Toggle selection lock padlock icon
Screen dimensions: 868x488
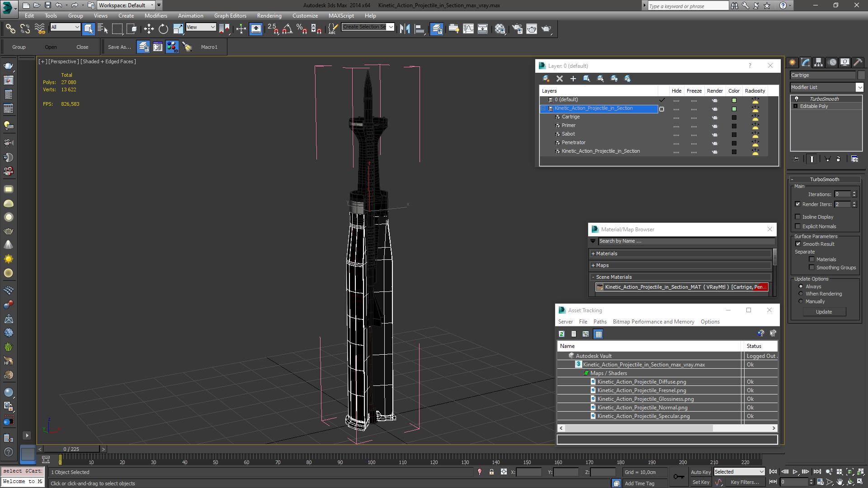coord(491,472)
